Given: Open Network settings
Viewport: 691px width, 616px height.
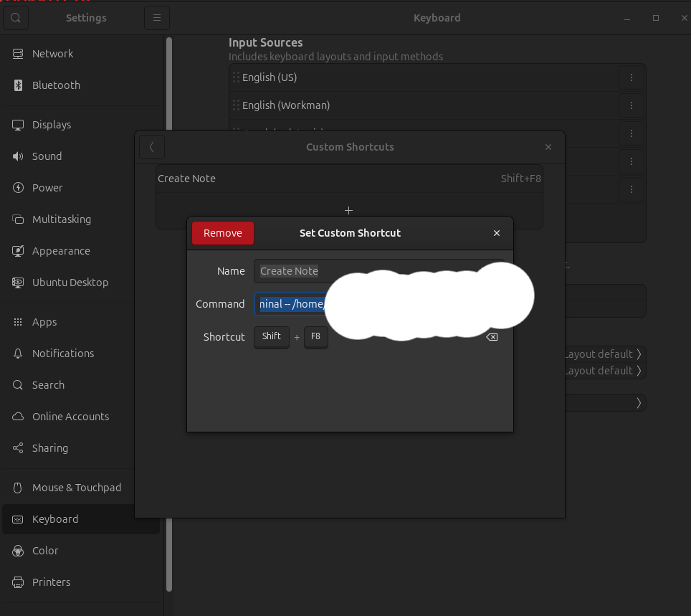Looking at the screenshot, I should [x=81, y=54].
